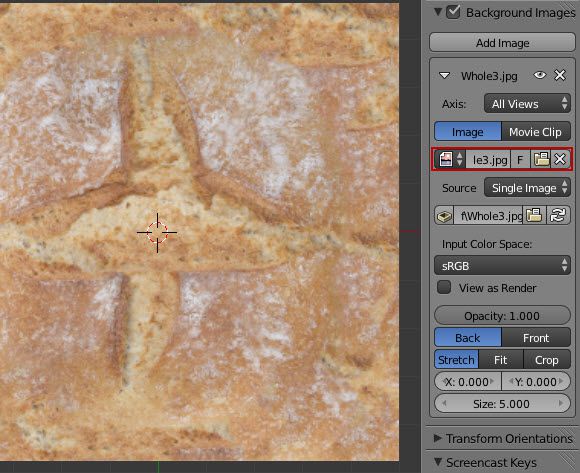This screenshot has height=473, width=580.
Task: Open the sRGB color space dropdown
Action: pos(502,265)
